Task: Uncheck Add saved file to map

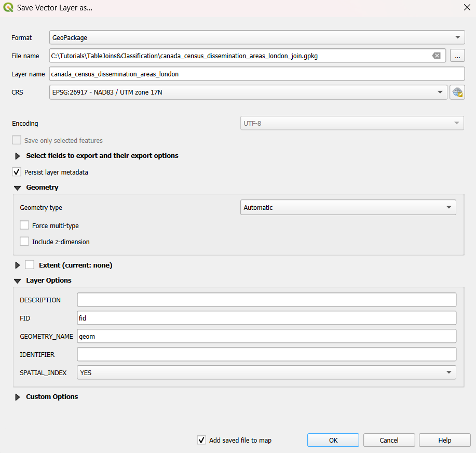Action: pyautogui.click(x=201, y=439)
